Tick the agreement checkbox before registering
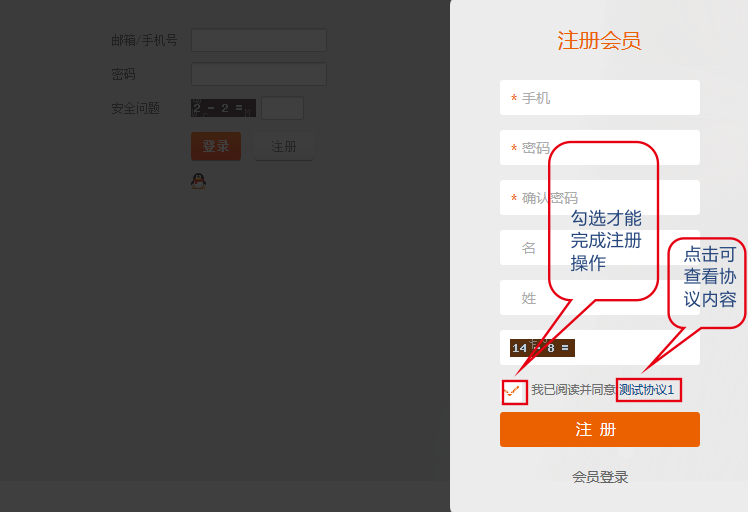Viewport: 748px width, 512px height. [x=514, y=391]
